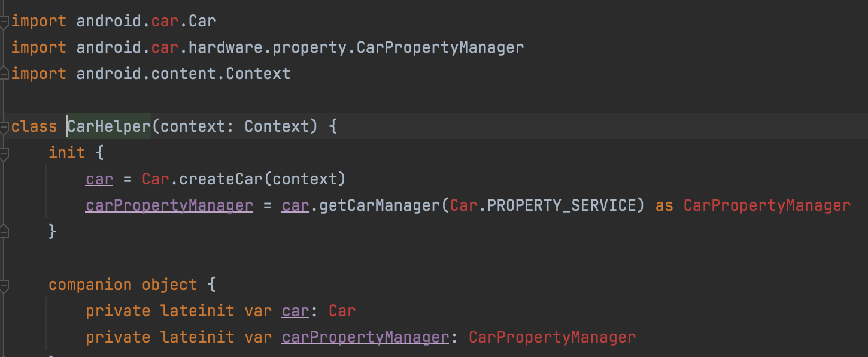868x357 pixels.
Task: Collapse the companion object fold marker
Action: click(x=4, y=285)
